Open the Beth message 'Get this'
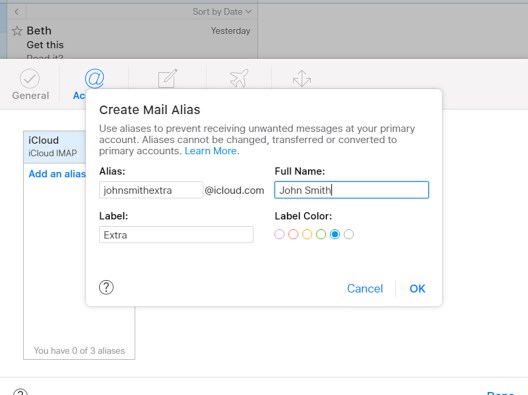528x395 pixels. click(132, 38)
